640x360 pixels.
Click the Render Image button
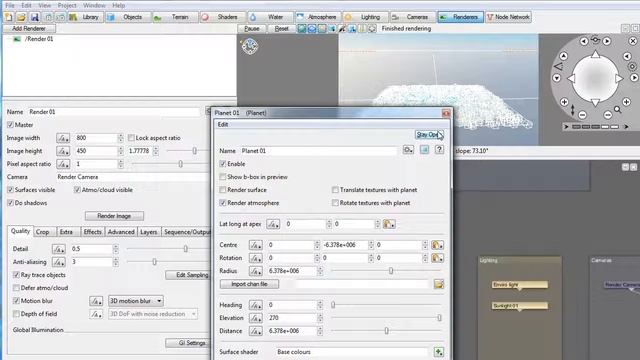(x=114, y=216)
